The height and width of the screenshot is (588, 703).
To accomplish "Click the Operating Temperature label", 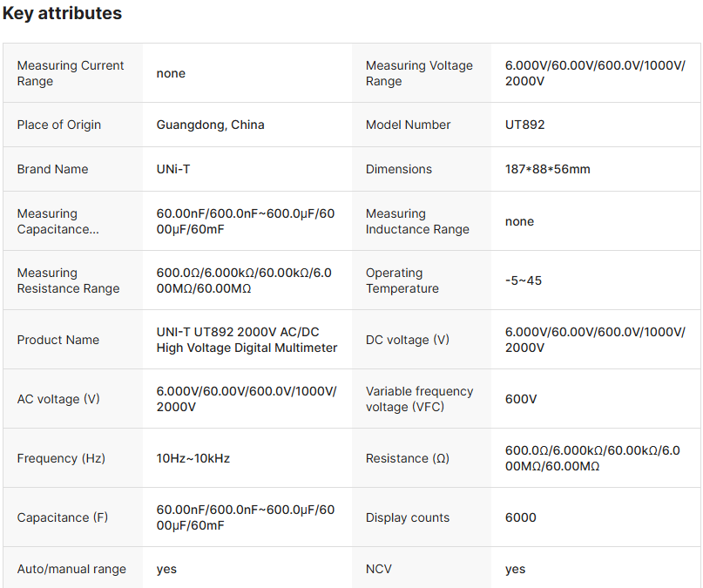I will point(402,280).
